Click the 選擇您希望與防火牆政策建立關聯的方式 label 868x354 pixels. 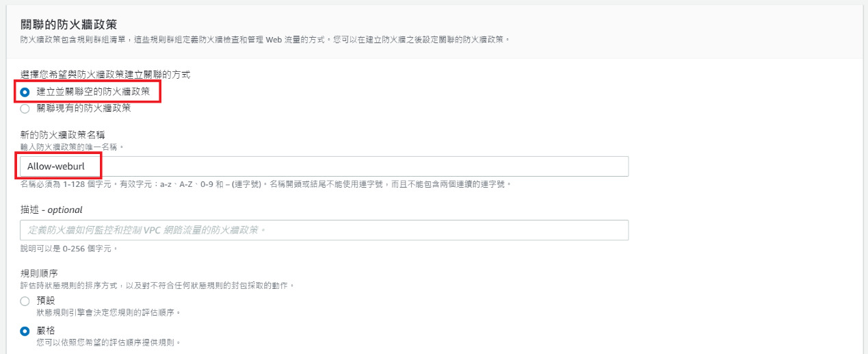point(105,74)
